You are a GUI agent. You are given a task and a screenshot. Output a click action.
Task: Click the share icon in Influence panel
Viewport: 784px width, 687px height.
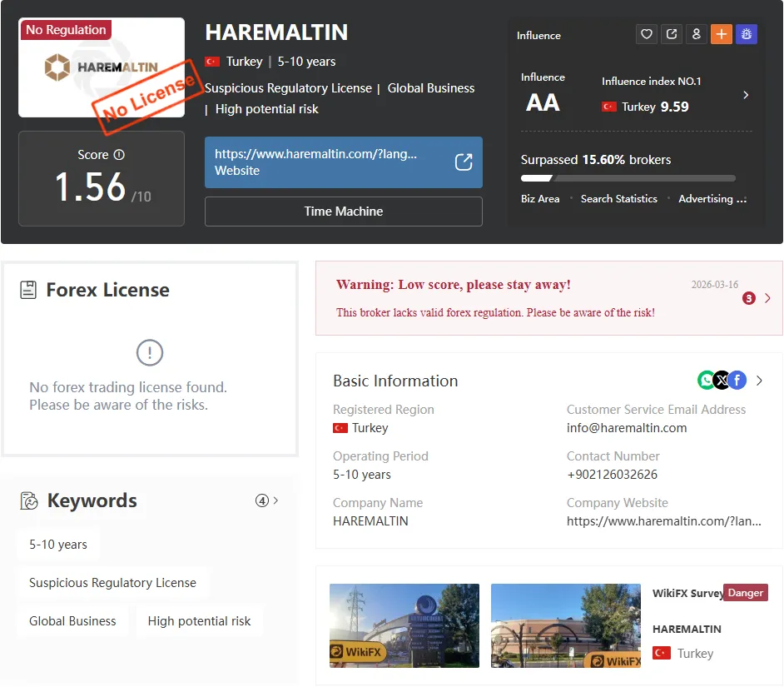[672, 34]
